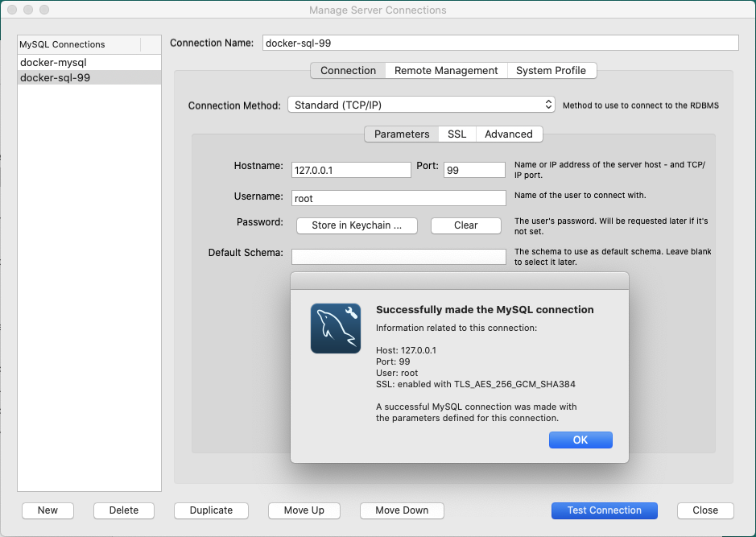Switch to the Remote Management tab
Image resolution: width=756 pixels, height=537 pixels.
[x=446, y=71]
